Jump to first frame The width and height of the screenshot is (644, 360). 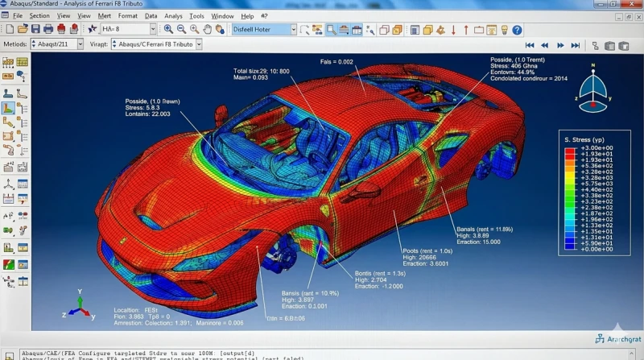[530, 45]
